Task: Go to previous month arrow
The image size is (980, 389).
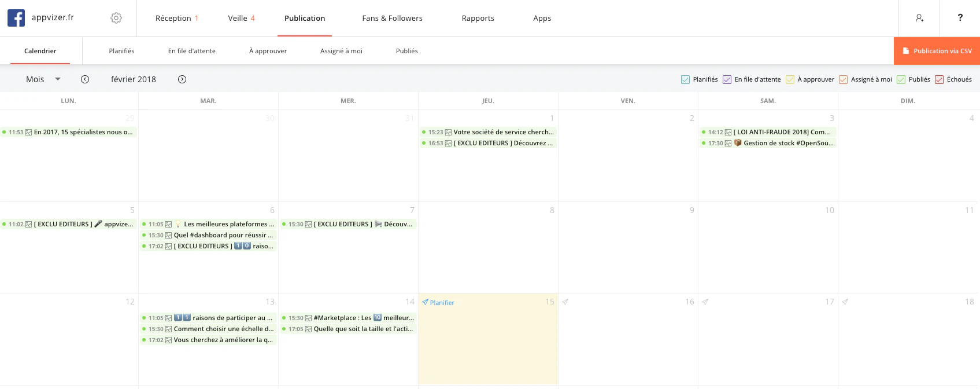Action: click(x=85, y=79)
